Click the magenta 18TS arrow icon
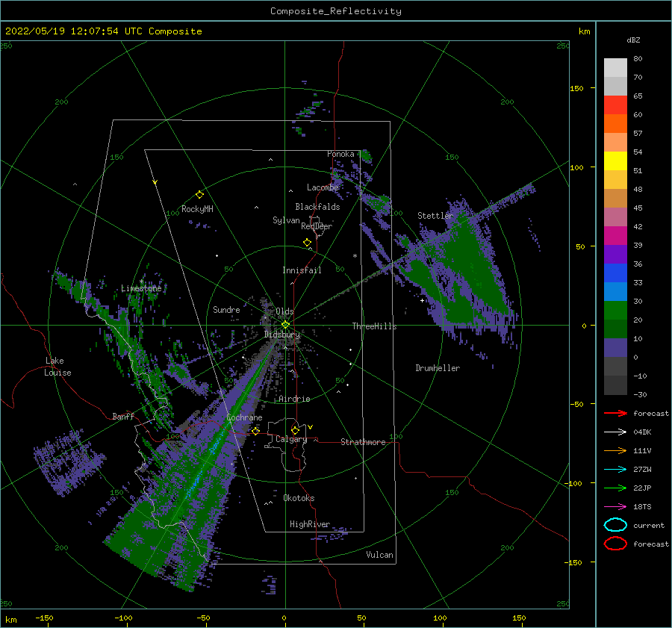The height and width of the screenshot is (628, 672). (615, 507)
